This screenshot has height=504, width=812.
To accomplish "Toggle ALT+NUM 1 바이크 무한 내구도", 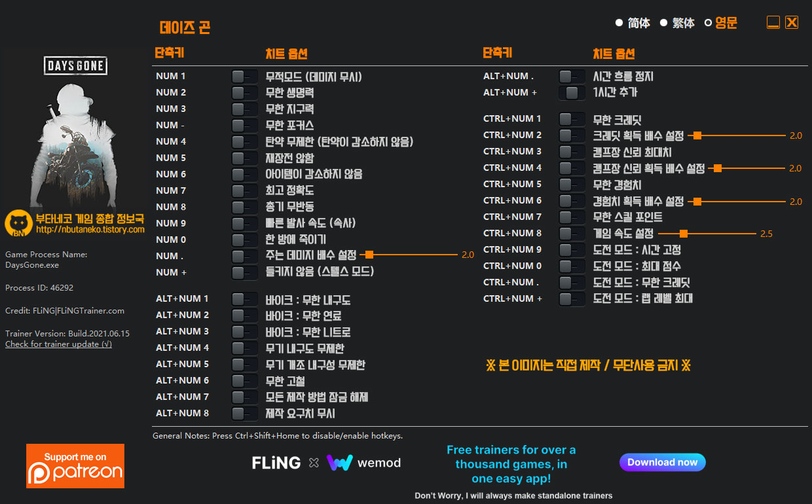I will click(x=244, y=299).
